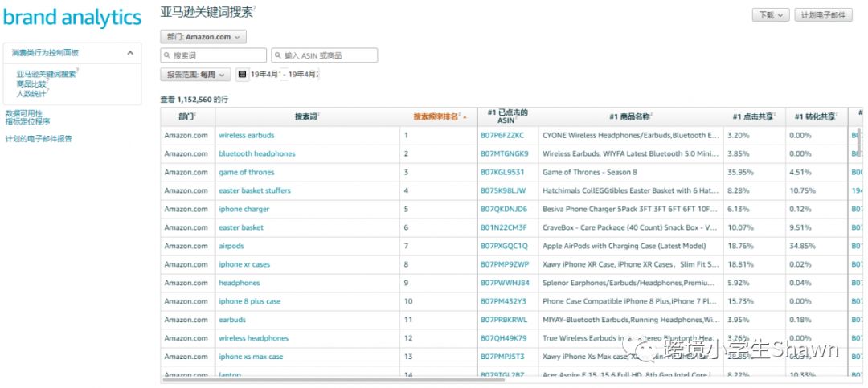868x388 pixels.
Task: Sort by the #1 转化共享 column header
Action: [x=816, y=116]
